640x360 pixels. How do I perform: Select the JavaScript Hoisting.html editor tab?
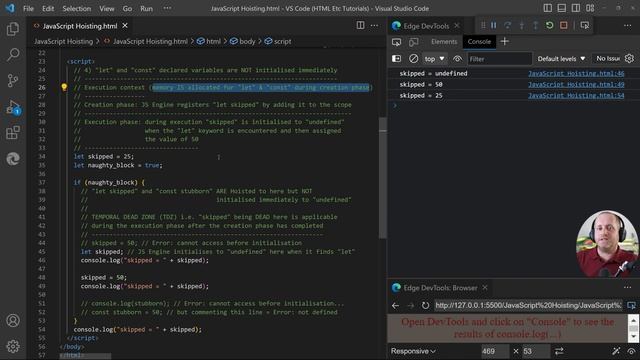click(80, 26)
